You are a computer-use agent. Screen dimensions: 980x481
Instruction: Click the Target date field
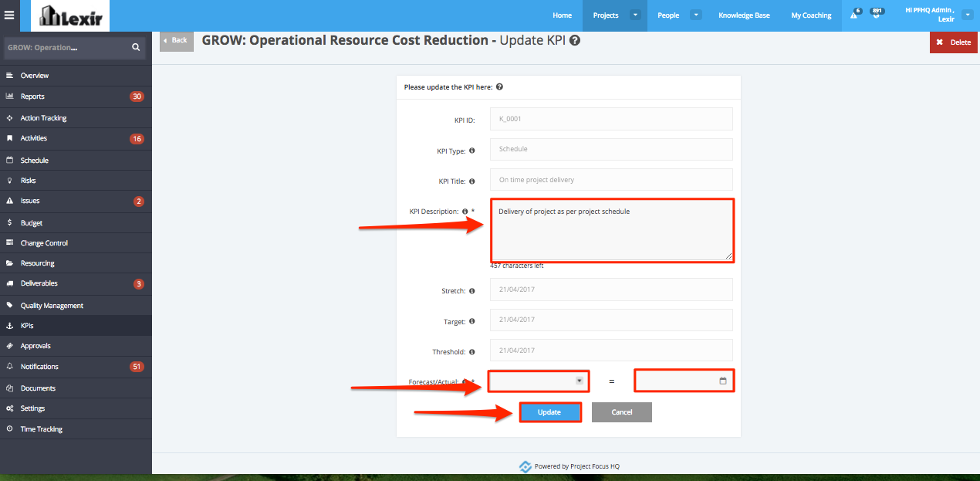(x=611, y=320)
